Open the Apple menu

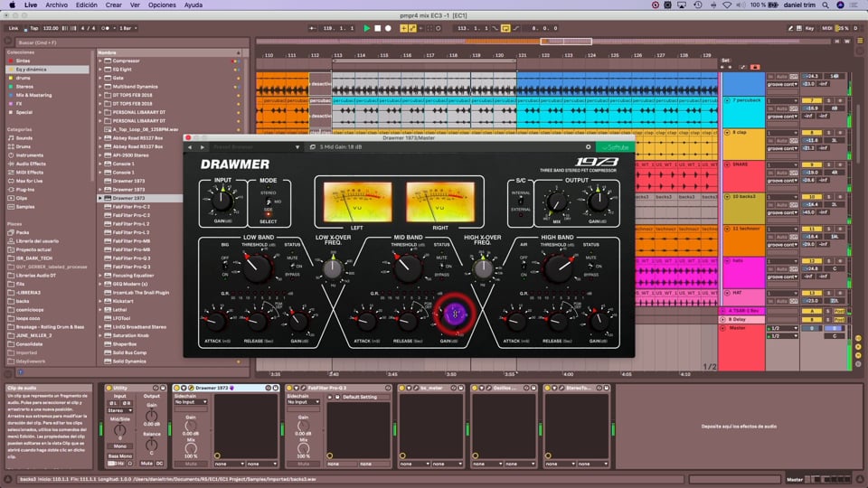[12, 5]
